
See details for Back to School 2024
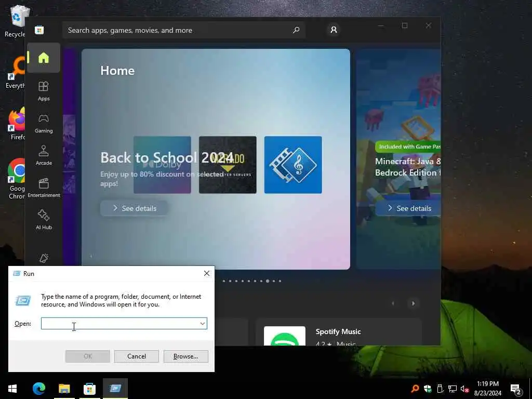click(x=134, y=208)
